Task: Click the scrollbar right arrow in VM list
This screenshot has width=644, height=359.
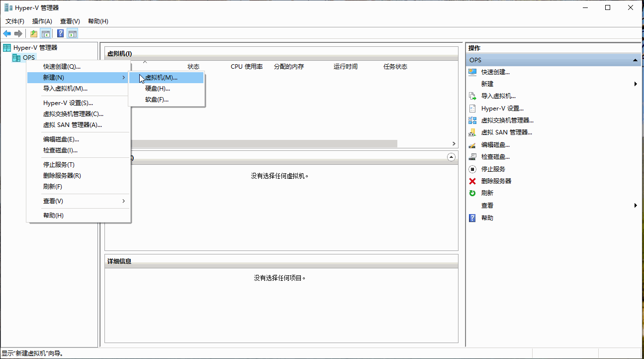Action: pyautogui.click(x=454, y=143)
